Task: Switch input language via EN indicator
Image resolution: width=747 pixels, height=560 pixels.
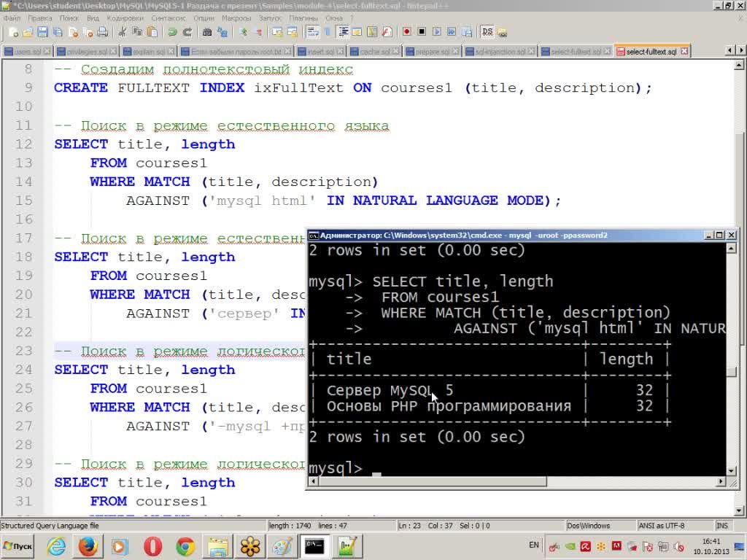Action: point(533,545)
